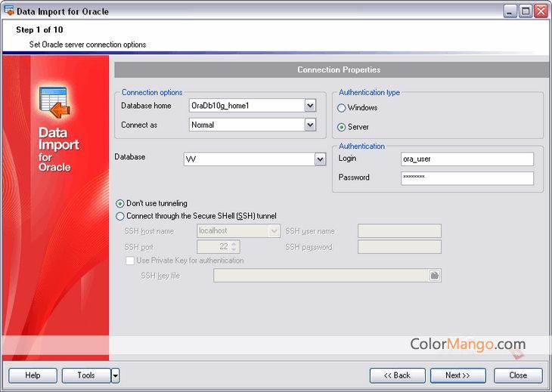Click into the Login input field
This screenshot has height=392, width=552.
[467, 159]
